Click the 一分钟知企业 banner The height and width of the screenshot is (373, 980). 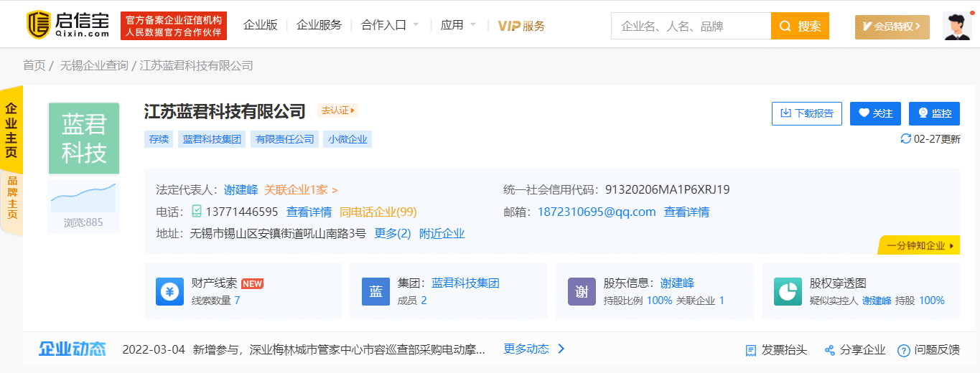pos(919,245)
